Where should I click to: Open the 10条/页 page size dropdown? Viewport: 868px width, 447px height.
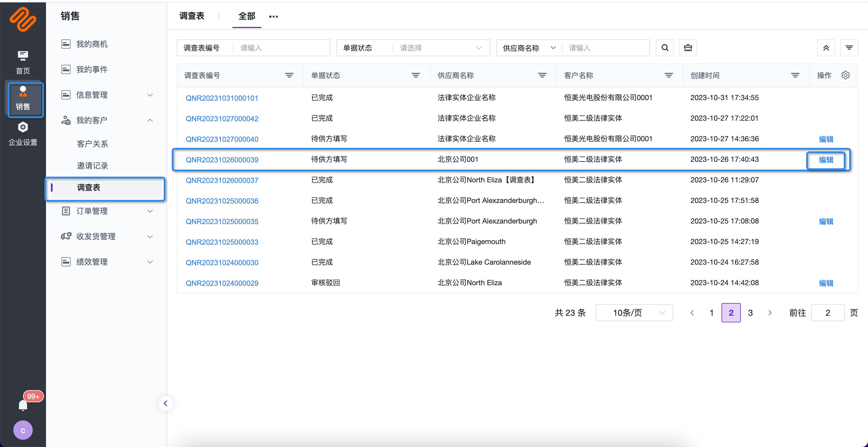pos(634,313)
